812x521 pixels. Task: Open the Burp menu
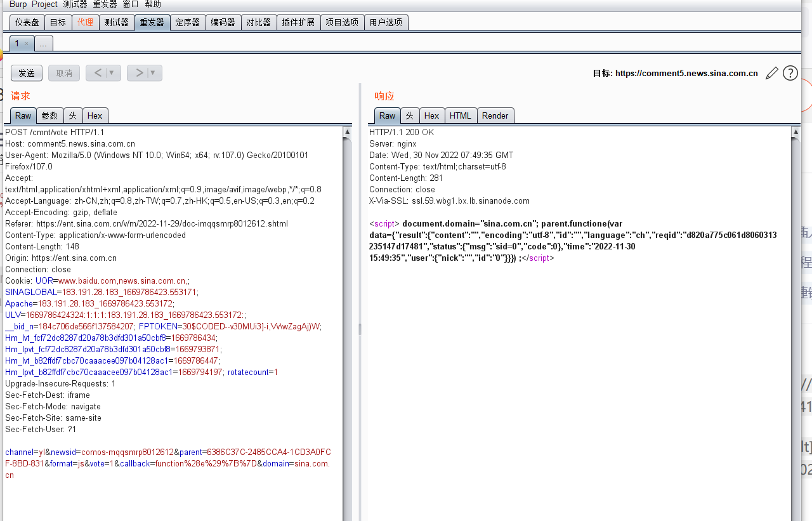point(18,4)
